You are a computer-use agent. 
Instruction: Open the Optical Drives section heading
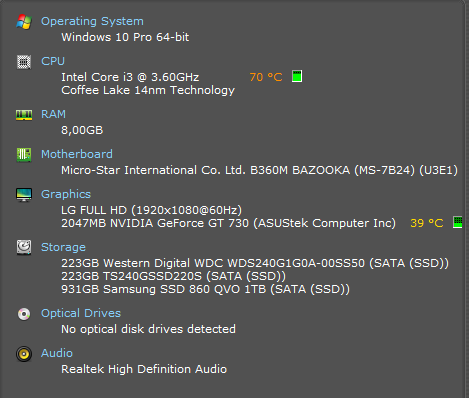click(81, 313)
